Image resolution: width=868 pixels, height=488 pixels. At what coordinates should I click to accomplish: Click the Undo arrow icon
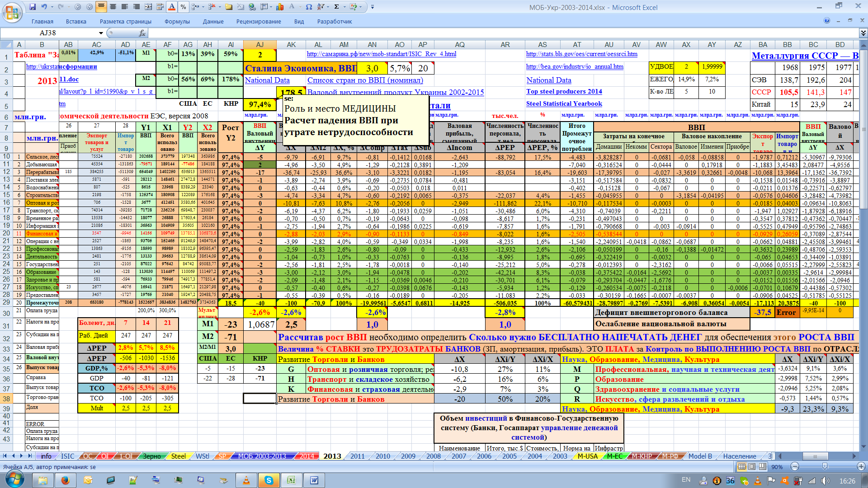click(x=44, y=7)
